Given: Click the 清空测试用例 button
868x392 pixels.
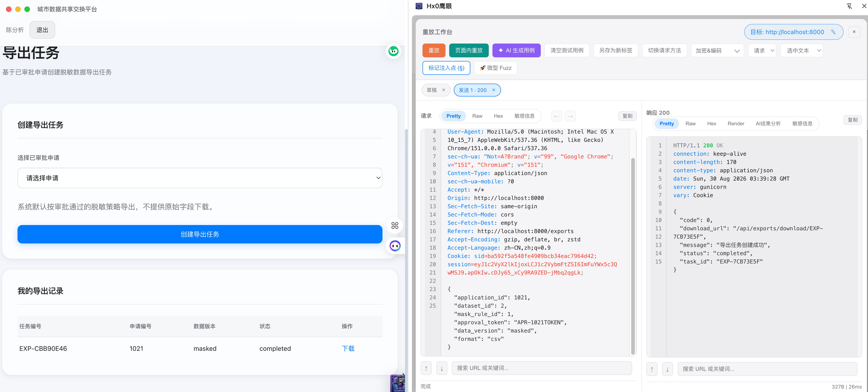Looking at the screenshot, I should click(567, 51).
